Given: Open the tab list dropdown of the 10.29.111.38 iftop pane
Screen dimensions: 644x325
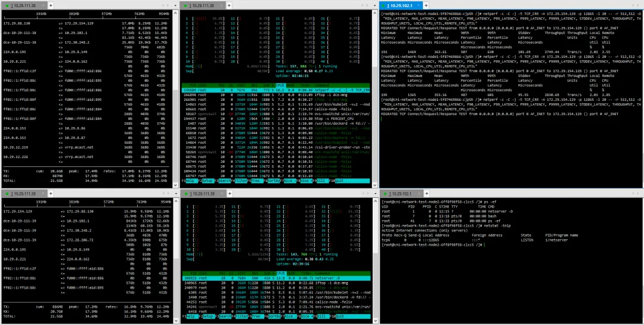Looking at the screenshot, I should coord(175,5).
